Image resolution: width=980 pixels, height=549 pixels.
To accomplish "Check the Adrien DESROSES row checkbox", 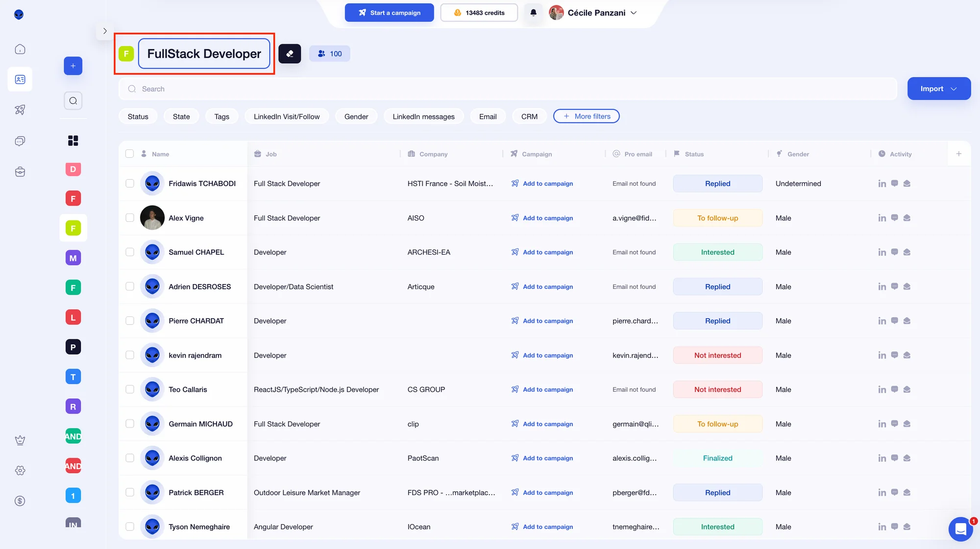I will (129, 286).
